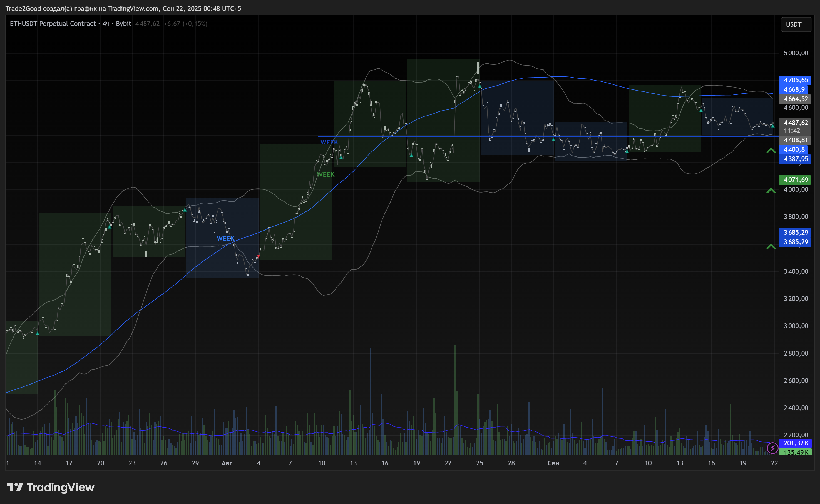
Task: Click the green 4071,69 price label
Action: [795, 180]
